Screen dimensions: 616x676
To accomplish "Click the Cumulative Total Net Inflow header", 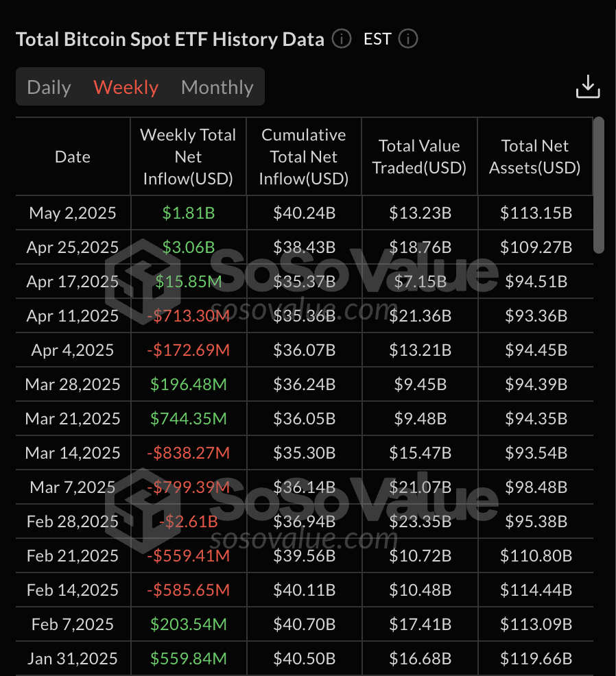I will point(304,157).
